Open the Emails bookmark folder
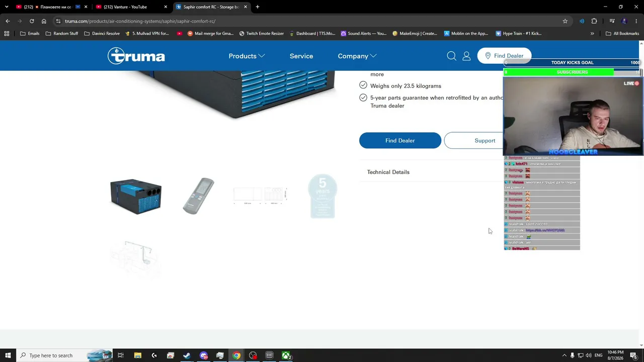Viewport: 644px width, 362px height. [x=30, y=34]
